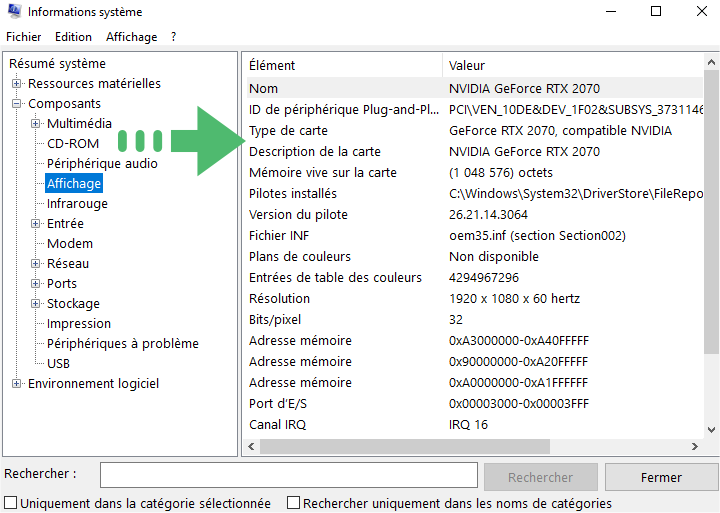This screenshot has width=720, height=513.
Task: Select Résumé système in the tree
Action: [57, 63]
